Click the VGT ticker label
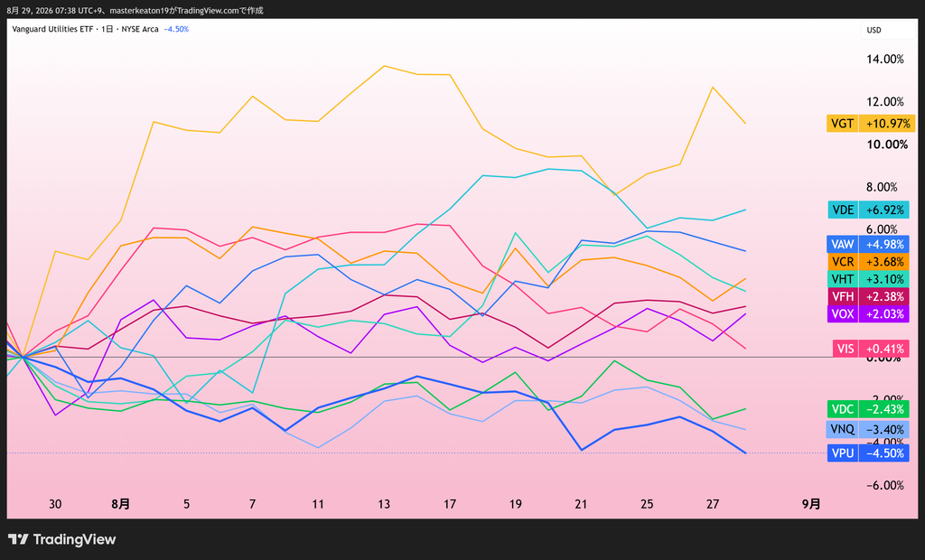The image size is (925, 560). (842, 124)
